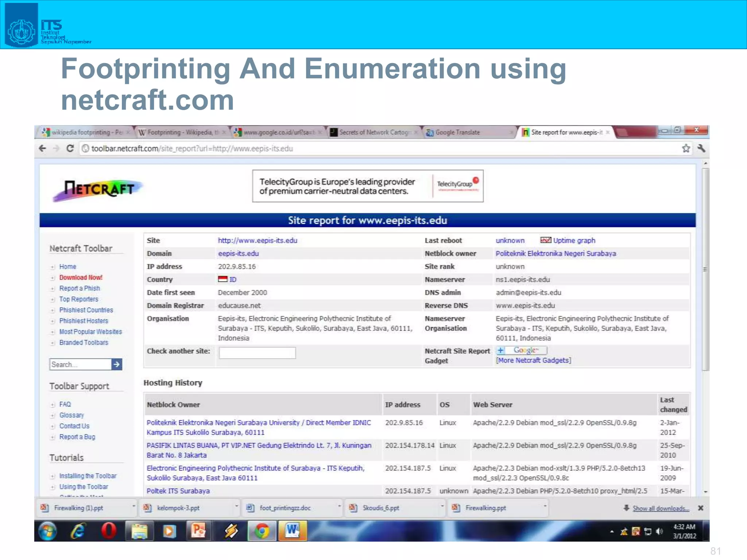Show hidden system tray icons arrow
This screenshot has width=747, height=560.
pyautogui.click(x=612, y=532)
